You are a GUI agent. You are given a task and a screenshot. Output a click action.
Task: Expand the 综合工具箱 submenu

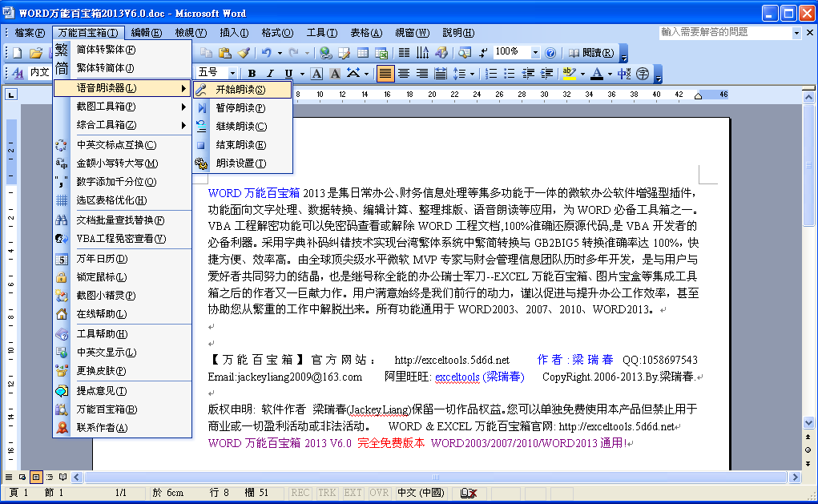(123, 125)
